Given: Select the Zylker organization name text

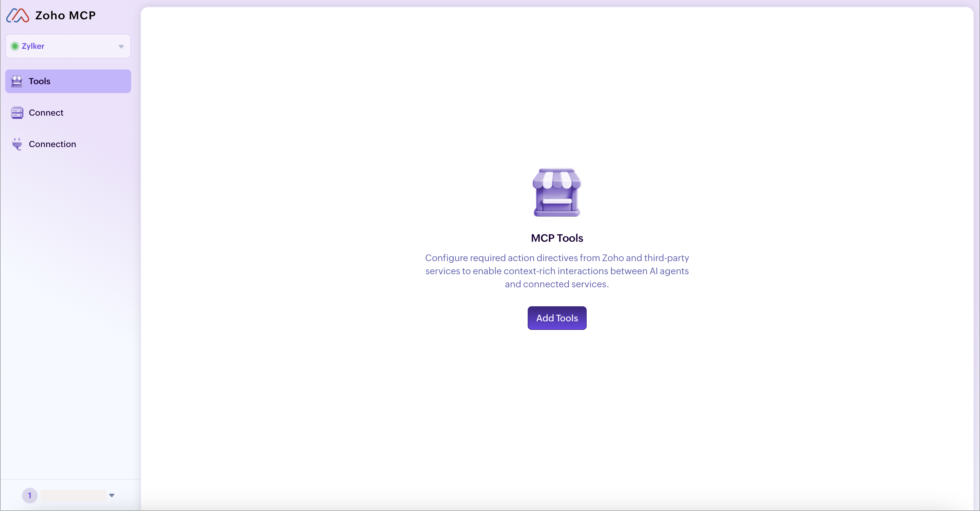Looking at the screenshot, I should point(33,46).
